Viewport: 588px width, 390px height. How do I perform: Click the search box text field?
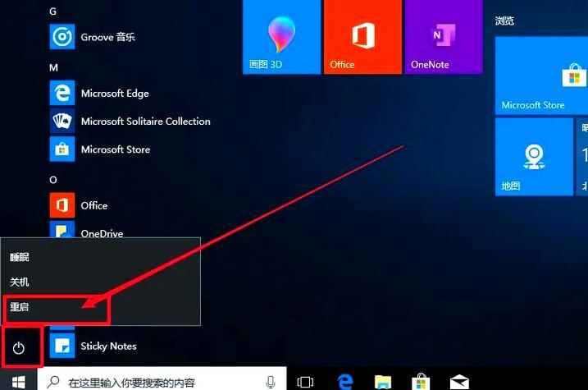point(162,380)
